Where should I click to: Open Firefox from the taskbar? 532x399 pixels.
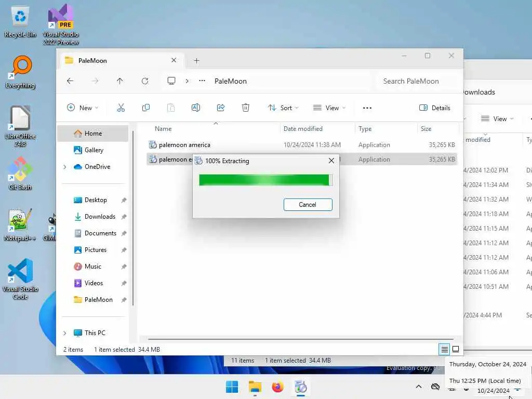pos(277,387)
